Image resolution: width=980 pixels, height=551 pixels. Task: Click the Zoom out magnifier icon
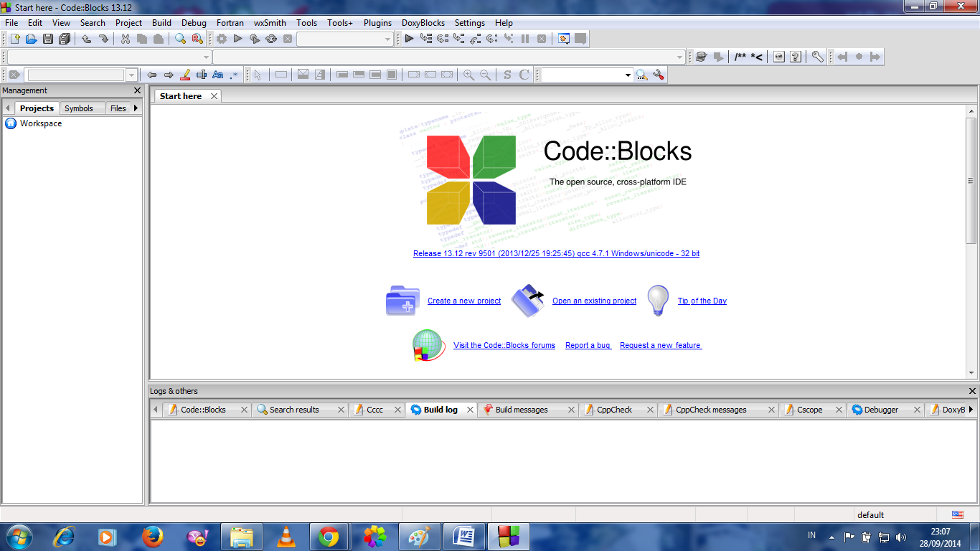click(486, 75)
